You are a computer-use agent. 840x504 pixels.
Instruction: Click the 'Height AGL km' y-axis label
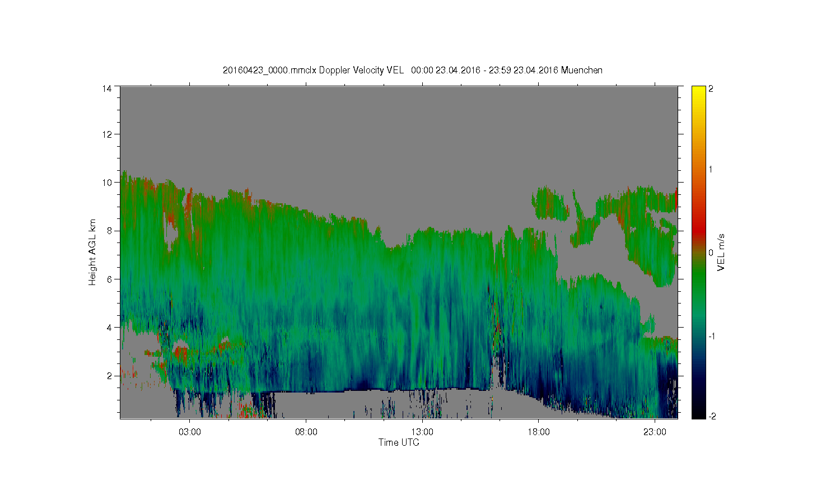pyautogui.click(x=92, y=252)
